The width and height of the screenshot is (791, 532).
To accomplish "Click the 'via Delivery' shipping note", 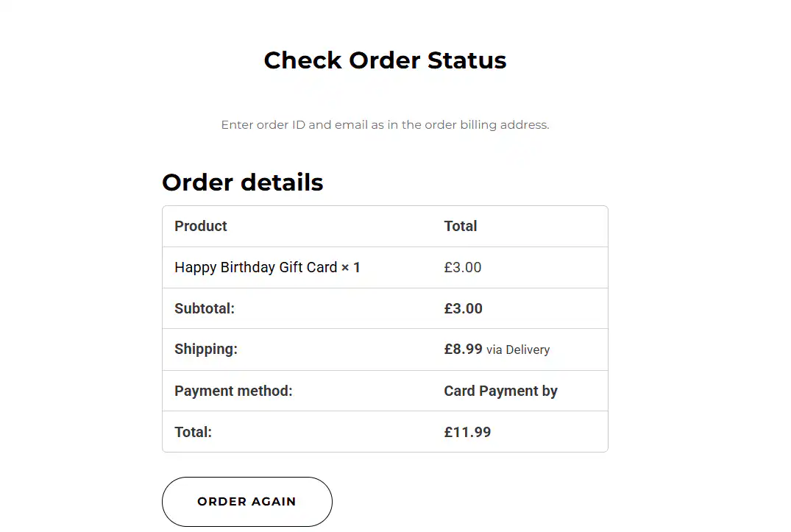I will pos(518,350).
